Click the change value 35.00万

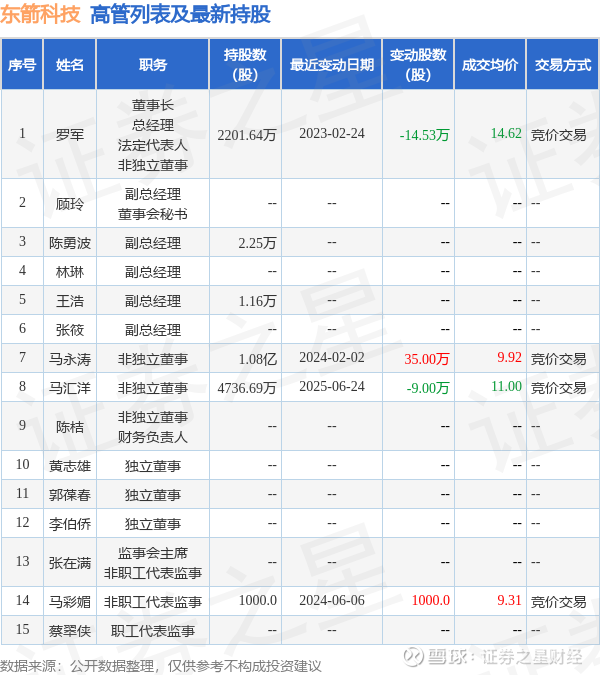point(427,359)
